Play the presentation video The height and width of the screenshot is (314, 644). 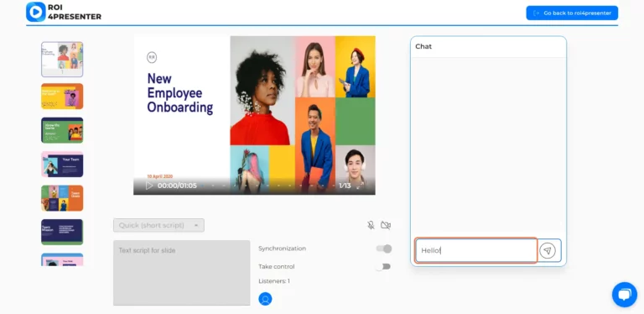(x=149, y=186)
